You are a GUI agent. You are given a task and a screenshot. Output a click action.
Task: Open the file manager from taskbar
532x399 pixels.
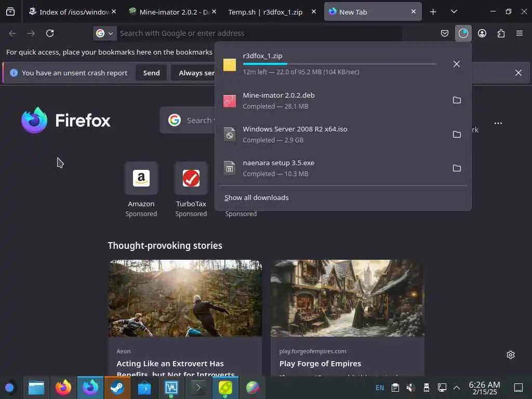(x=36, y=388)
